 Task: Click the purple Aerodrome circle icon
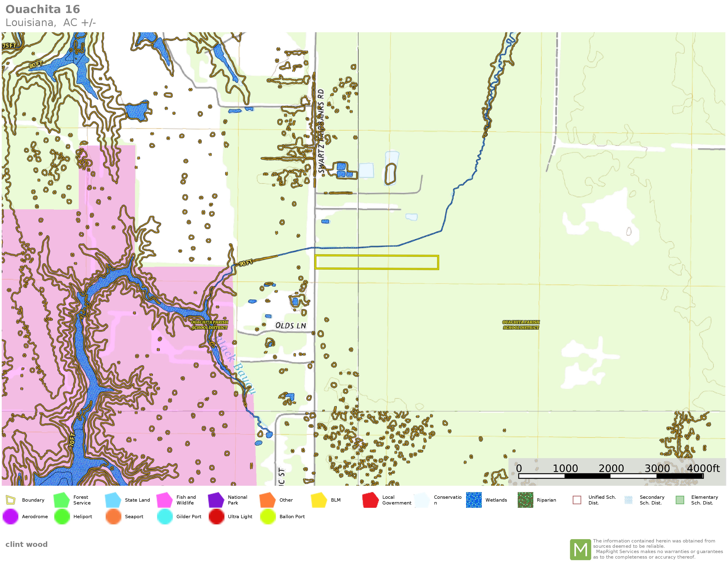11,516
